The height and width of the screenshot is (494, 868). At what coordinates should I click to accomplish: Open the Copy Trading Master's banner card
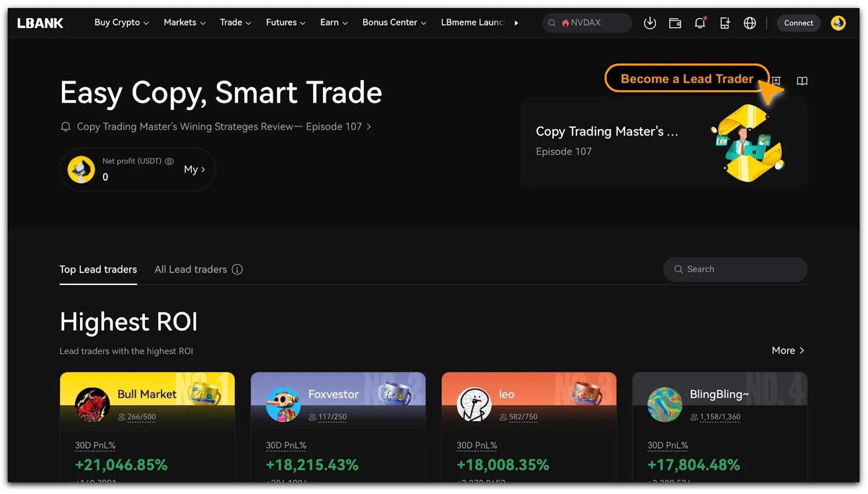pyautogui.click(x=665, y=143)
